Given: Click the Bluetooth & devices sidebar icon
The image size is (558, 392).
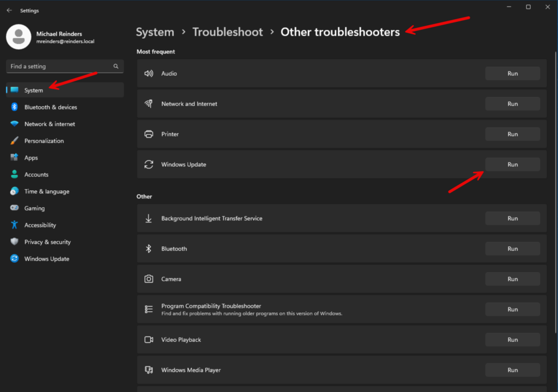Looking at the screenshot, I should click(14, 107).
